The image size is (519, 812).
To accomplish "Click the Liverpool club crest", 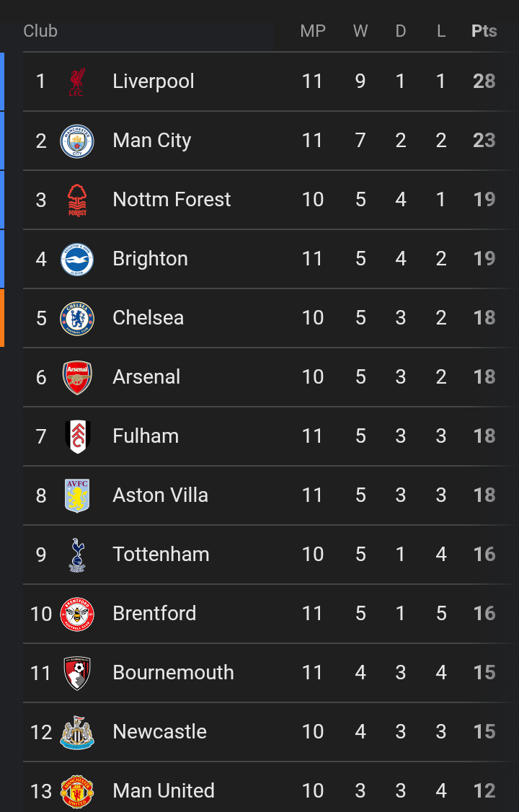I will (x=76, y=81).
